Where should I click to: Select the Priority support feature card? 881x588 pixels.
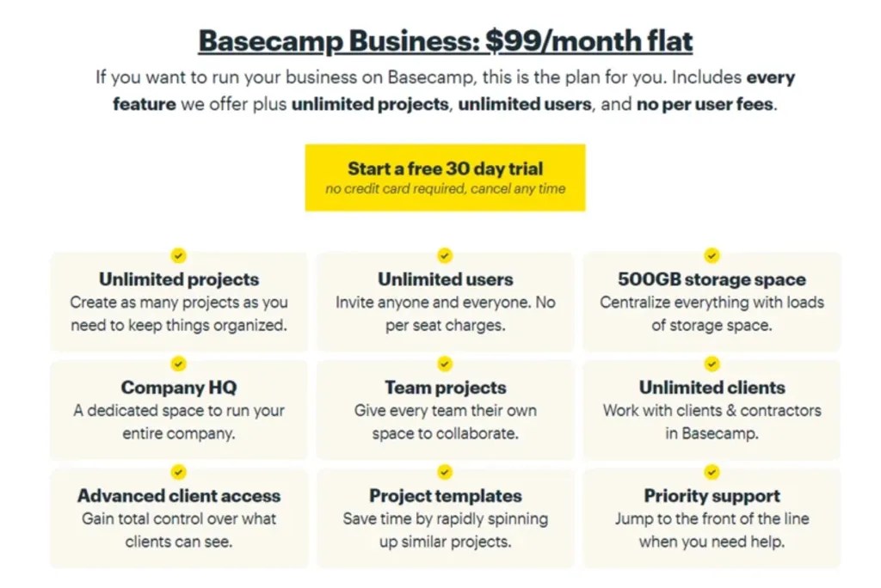point(712,518)
